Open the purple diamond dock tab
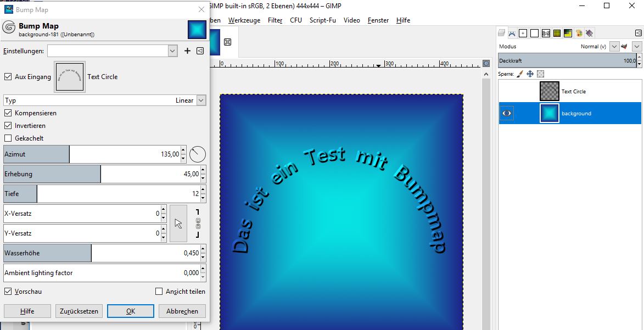 590,33
